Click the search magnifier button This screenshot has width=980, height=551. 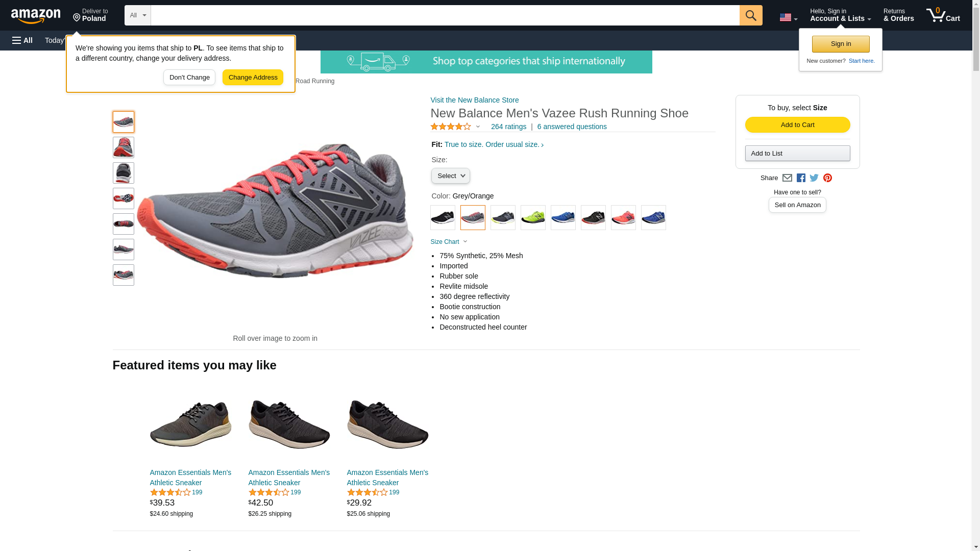[x=750, y=15]
